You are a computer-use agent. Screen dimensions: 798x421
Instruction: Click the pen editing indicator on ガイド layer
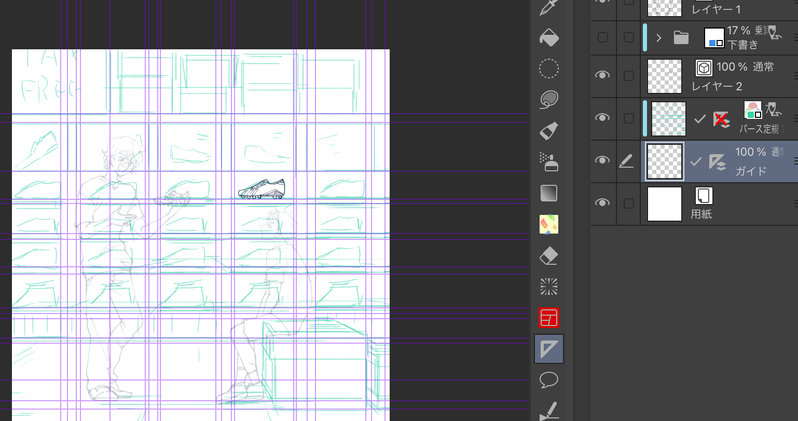[x=626, y=161]
